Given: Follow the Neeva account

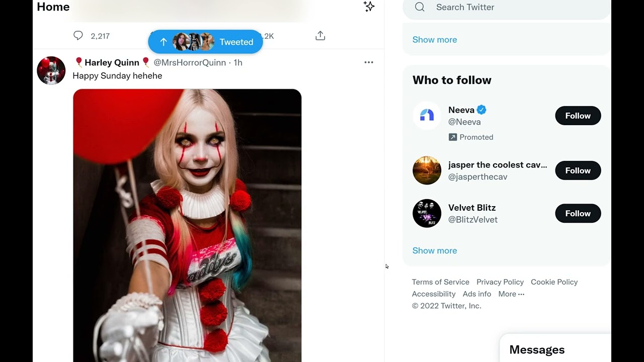Looking at the screenshot, I should [x=578, y=116].
